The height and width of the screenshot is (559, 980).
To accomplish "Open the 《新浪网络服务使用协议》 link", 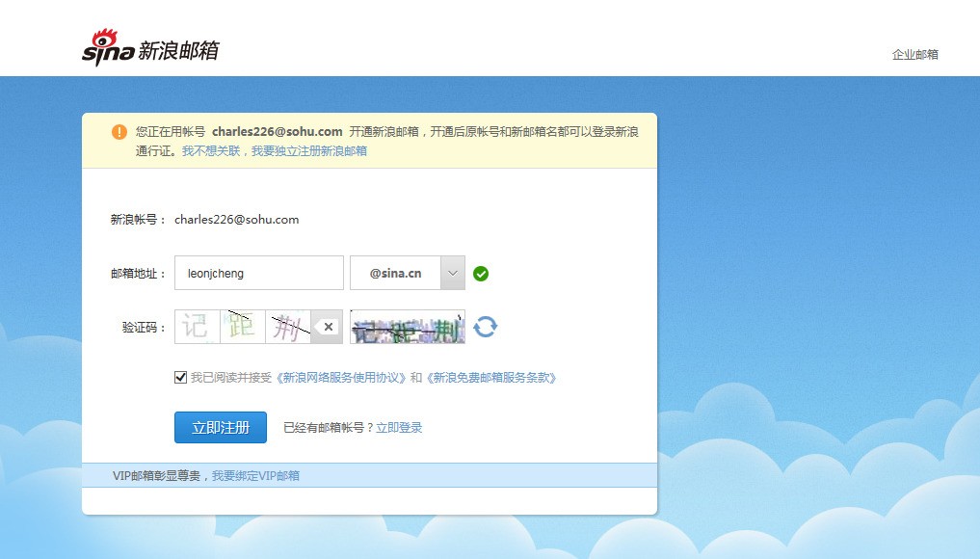I will [341, 378].
